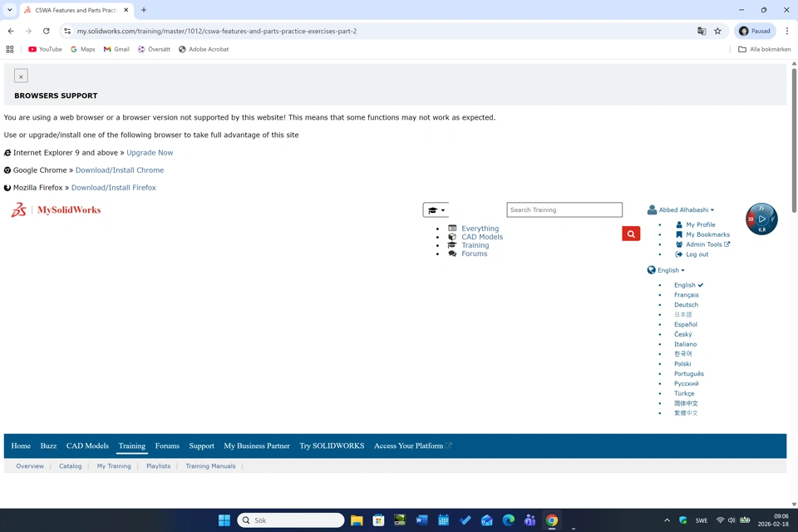
Task: Go to Playlists sub-tab
Action: (158, 465)
